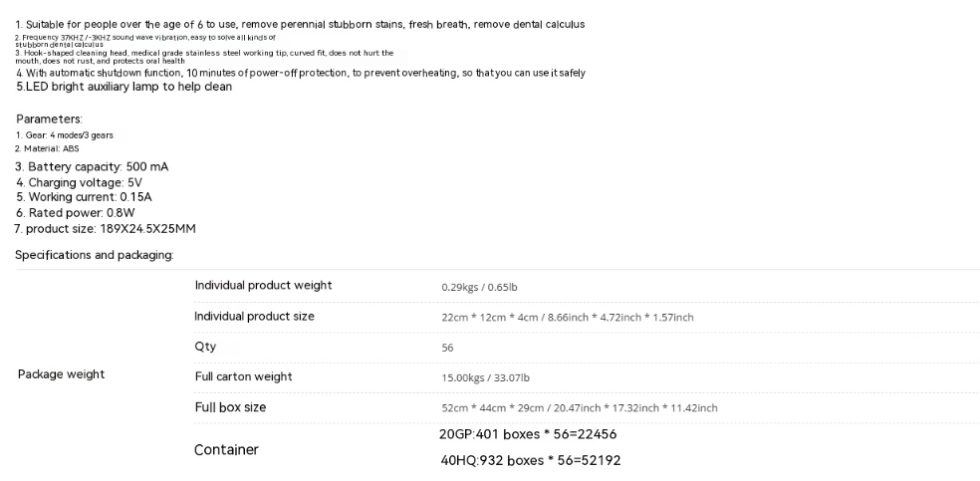Click 'Full carton weight' row label
The image size is (980, 481).
[243, 376]
